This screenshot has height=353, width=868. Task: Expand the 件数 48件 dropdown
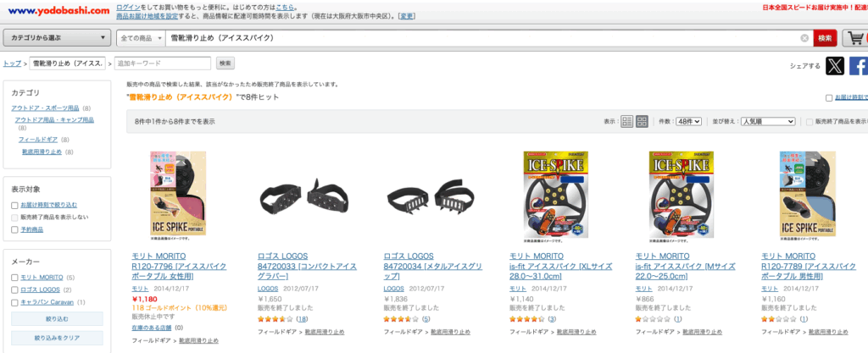(x=688, y=122)
